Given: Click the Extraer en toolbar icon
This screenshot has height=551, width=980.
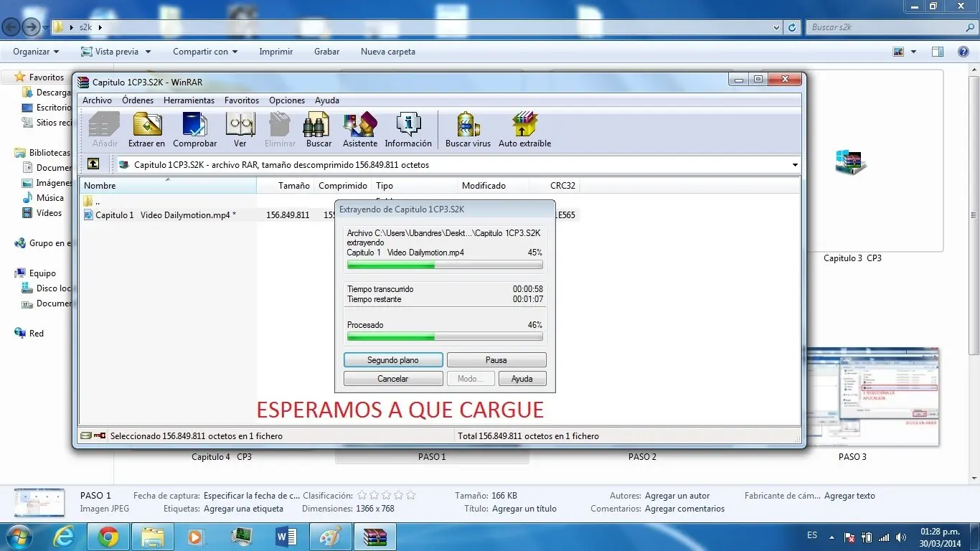Looking at the screenshot, I should click(146, 130).
